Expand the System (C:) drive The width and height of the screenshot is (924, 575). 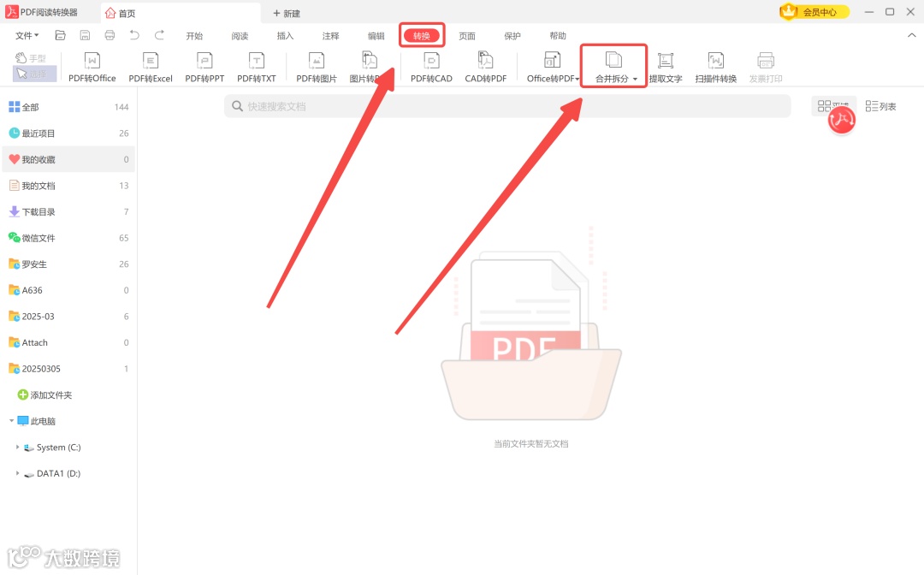point(17,448)
